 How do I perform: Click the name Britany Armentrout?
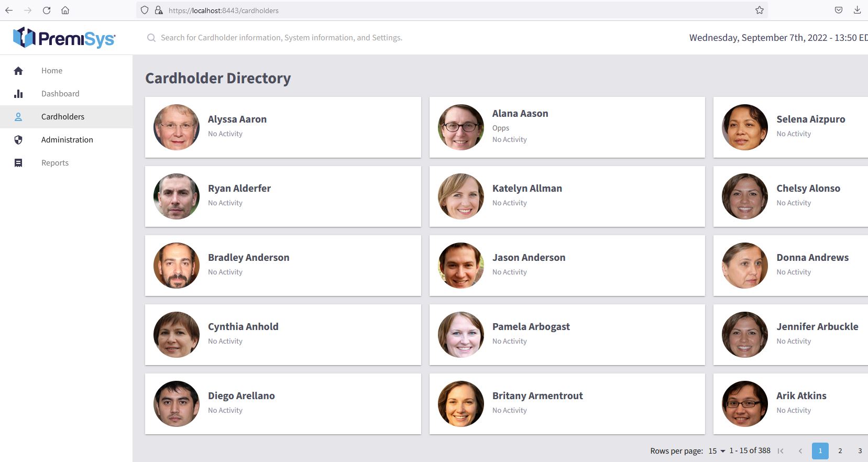tap(537, 396)
